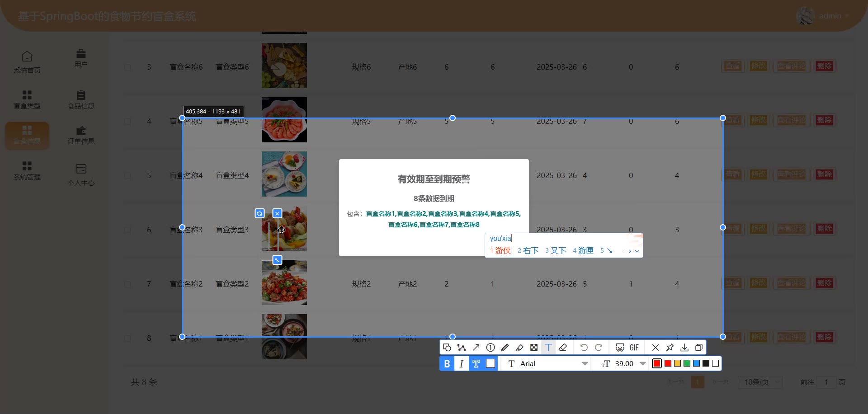Image resolution: width=868 pixels, height=414 pixels.
Task: Open the 10条/页 page size dropdown
Action: click(760, 382)
